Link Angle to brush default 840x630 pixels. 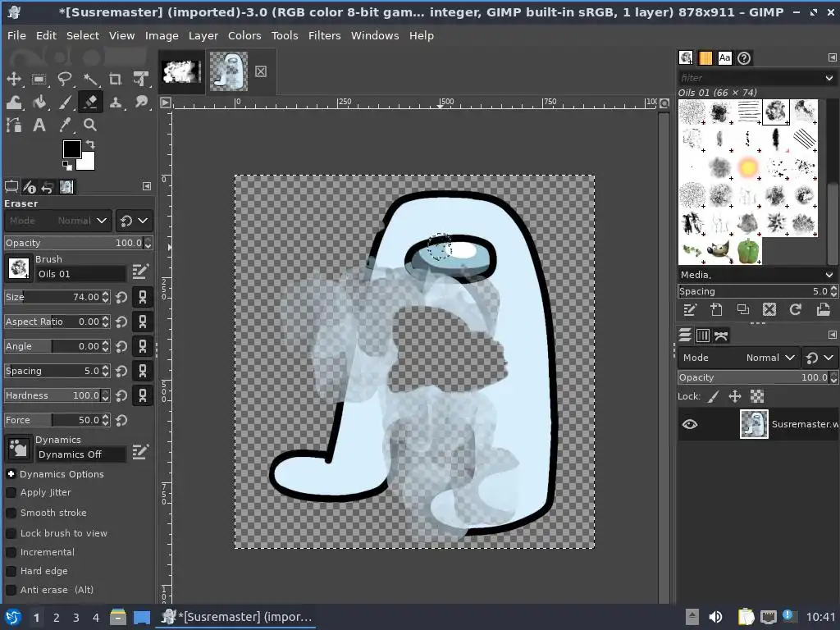pyautogui.click(x=143, y=346)
